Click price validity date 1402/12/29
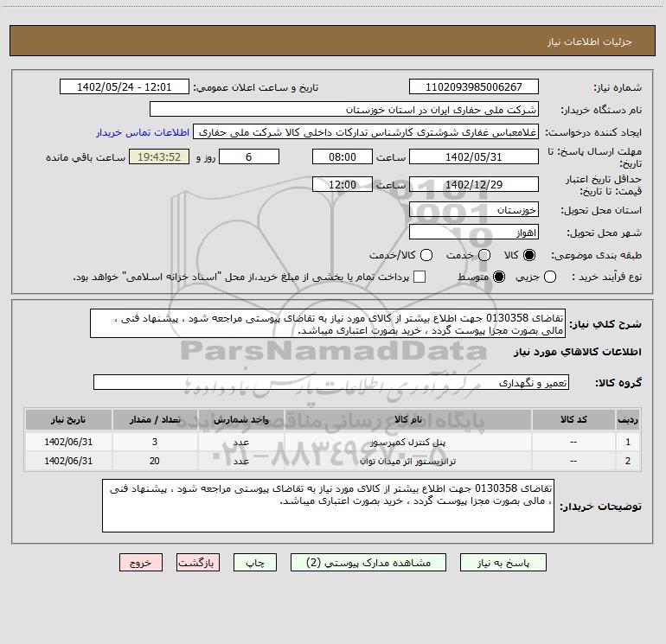This screenshot has height=644, width=666. [474, 184]
